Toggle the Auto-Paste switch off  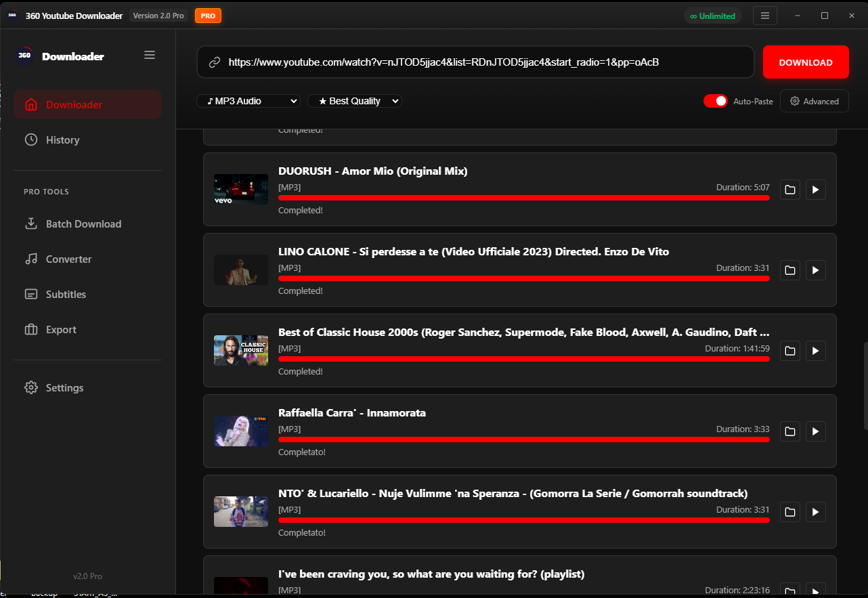pyautogui.click(x=715, y=101)
